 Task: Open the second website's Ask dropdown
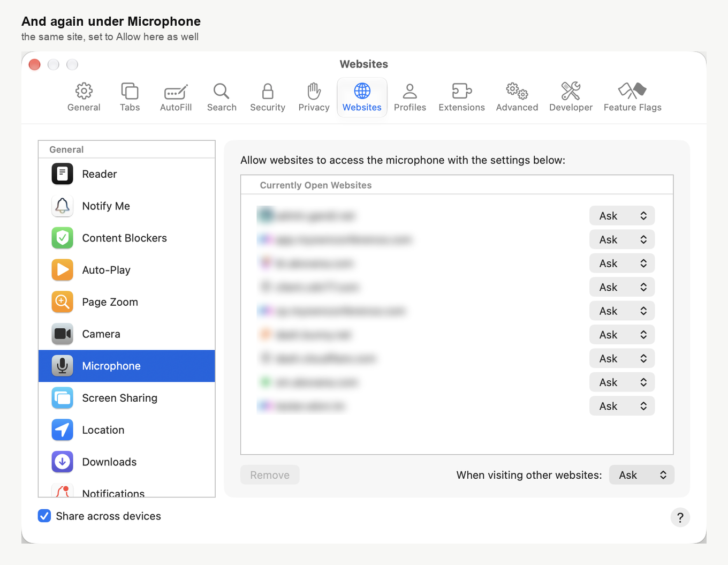click(x=622, y=239)
